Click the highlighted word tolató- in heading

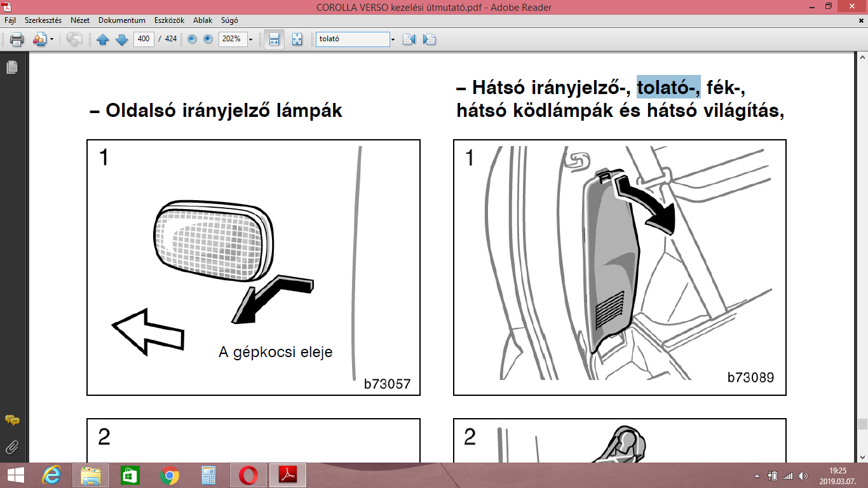[x=669, y=87]
